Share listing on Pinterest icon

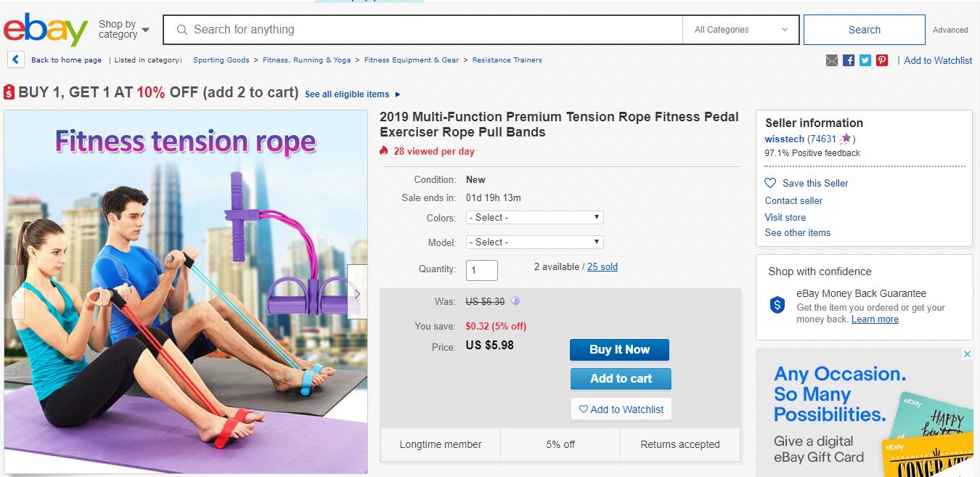click(882, 60)
